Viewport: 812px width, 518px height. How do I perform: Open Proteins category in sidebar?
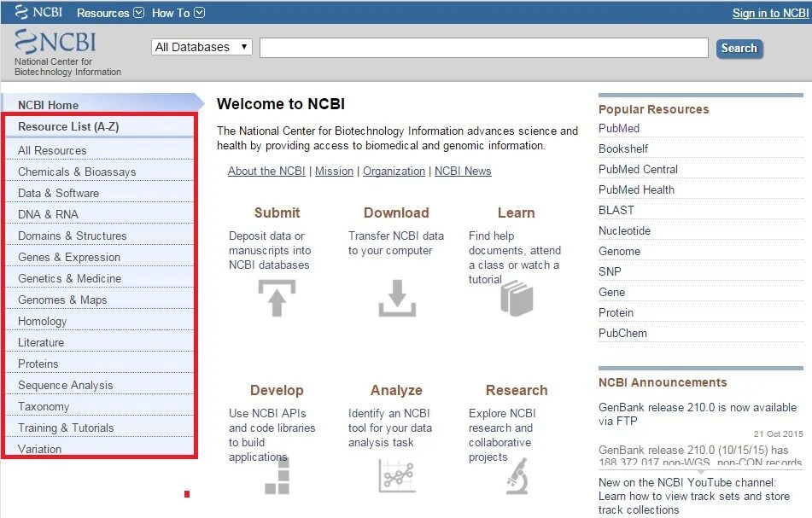pyautogui.click(x=38, y=364)
